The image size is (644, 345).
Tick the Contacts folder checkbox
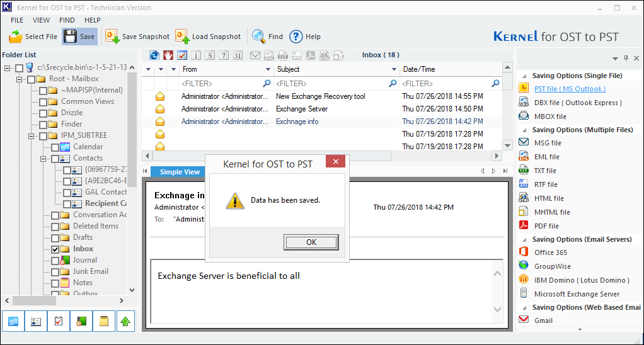click(x=55, y=159)
